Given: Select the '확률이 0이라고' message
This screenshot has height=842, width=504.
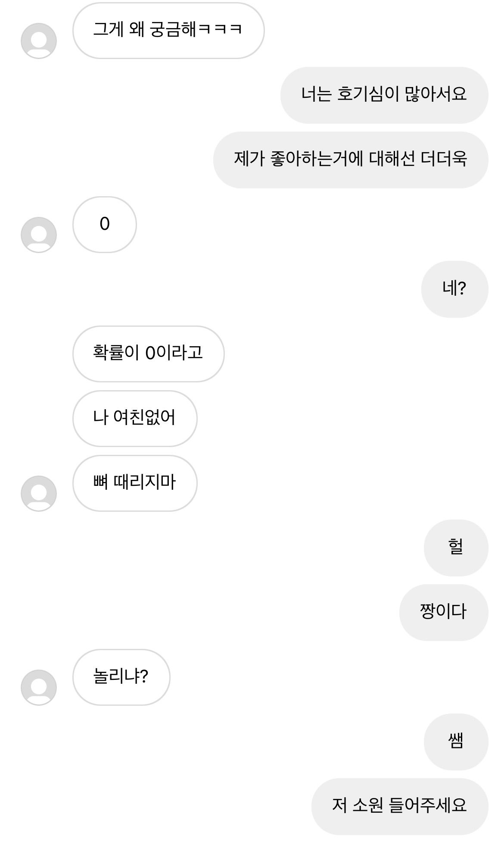Looking at the screenshot, I should (148, 354).
